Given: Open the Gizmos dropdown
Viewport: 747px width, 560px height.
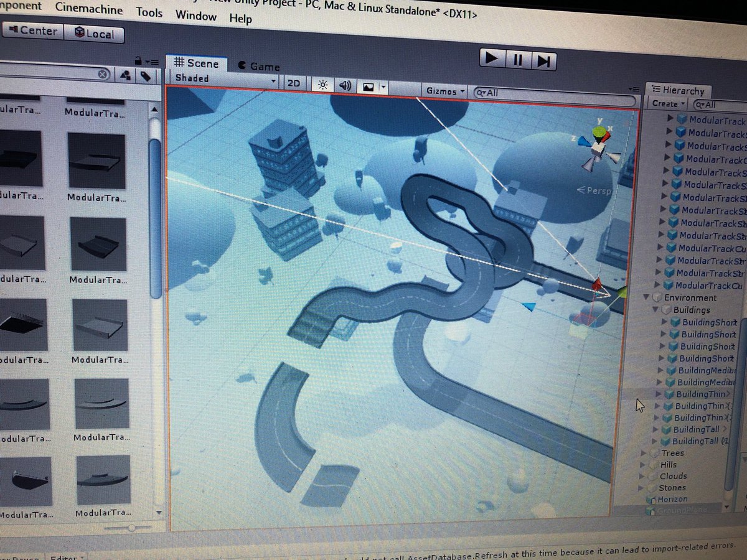Looking at the screenshot, I should [445, 91].
